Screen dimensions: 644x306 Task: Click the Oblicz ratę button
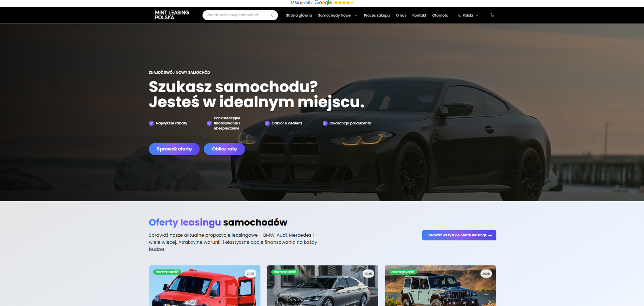pyautogui.click(x=224, y=149)
